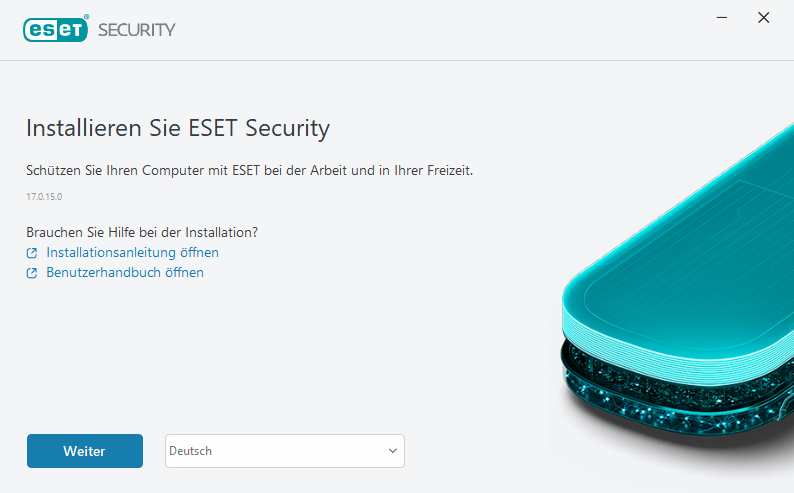
Task: Click the "Schützen Sie Ihren Computer" description text
Action: pos(248,170)
